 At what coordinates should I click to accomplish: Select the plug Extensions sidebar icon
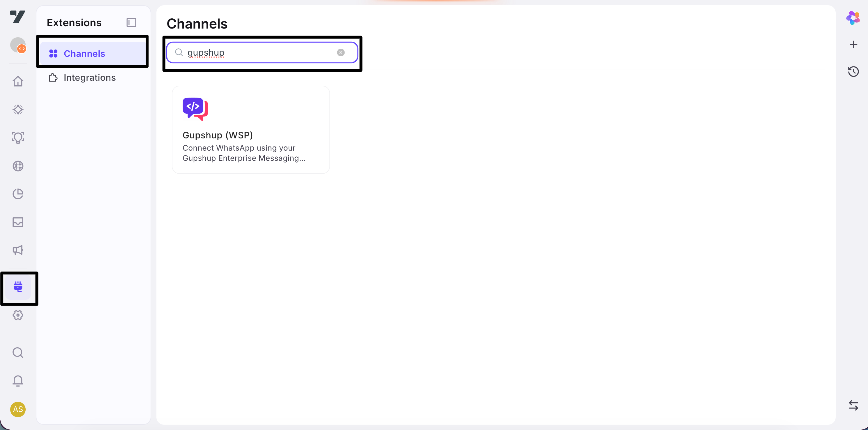pyautogui.click(x=18, y=287)
